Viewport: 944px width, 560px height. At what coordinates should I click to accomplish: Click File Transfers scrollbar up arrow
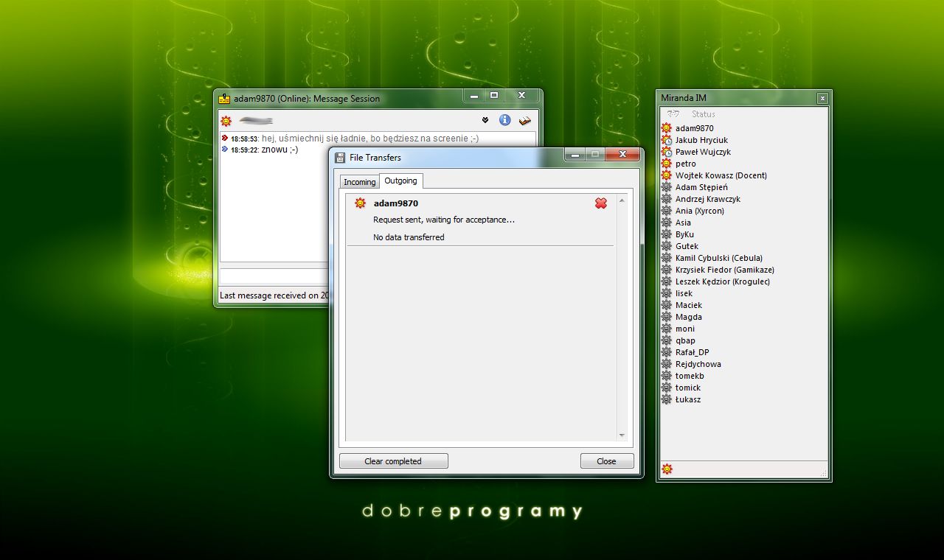[x=622, y=200]
